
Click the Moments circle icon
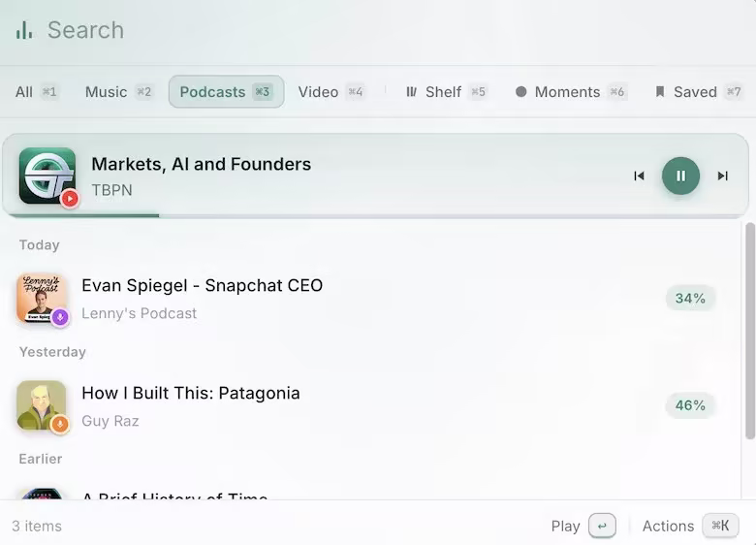tap(520, 91)
